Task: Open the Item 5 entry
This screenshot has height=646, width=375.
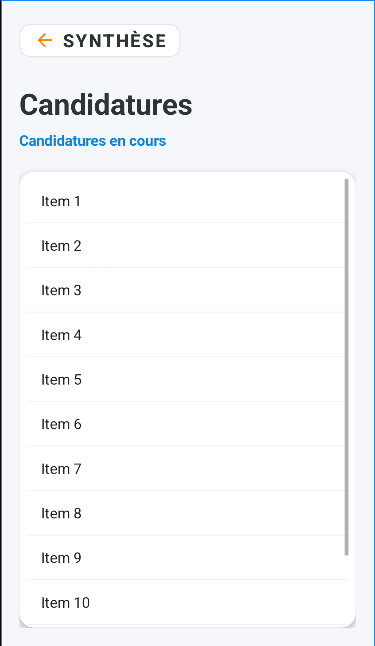Action: [x=188, y=379]
